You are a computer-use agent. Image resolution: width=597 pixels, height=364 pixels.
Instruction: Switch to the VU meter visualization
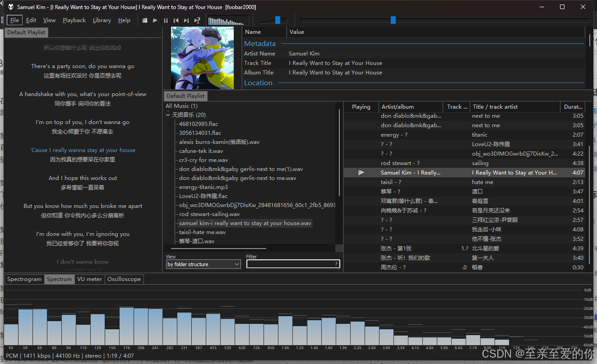tap(89, 279)
